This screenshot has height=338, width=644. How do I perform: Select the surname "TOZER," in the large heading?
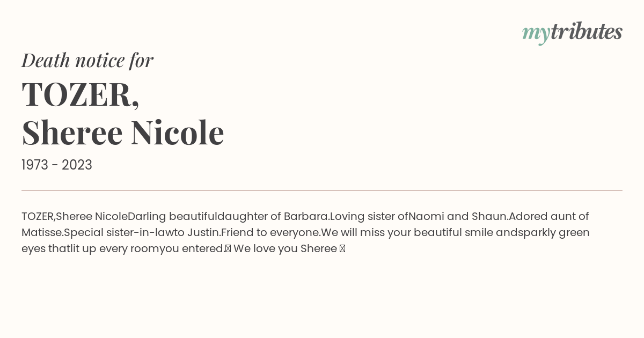80,94
